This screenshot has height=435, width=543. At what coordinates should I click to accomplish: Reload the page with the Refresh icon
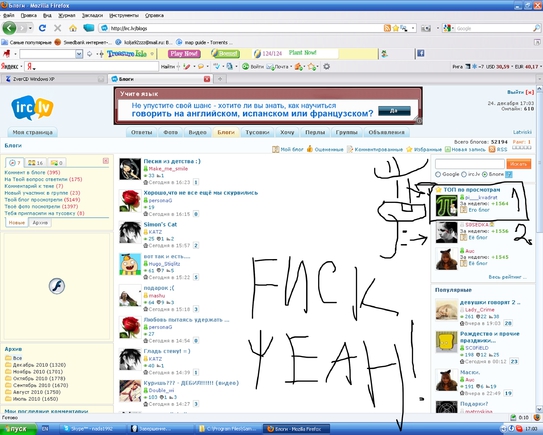point(43,28)
